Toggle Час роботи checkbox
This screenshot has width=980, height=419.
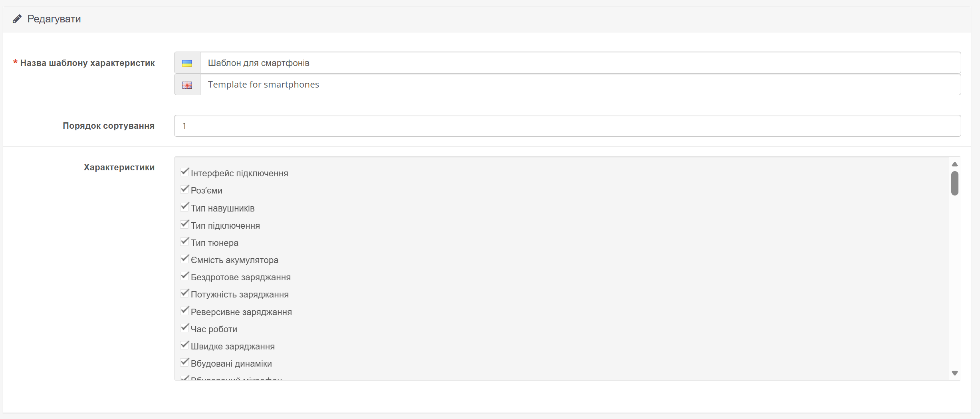(184, 327)
